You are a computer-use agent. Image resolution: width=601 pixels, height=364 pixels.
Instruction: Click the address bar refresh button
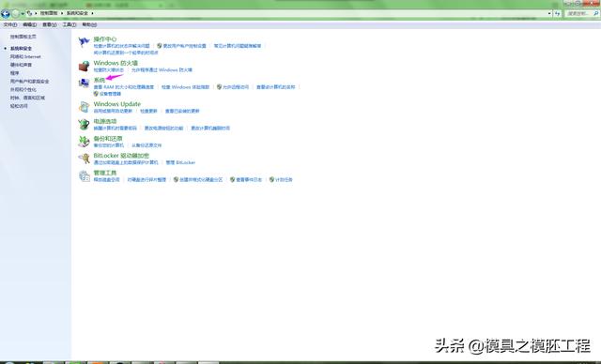point(557,13)
